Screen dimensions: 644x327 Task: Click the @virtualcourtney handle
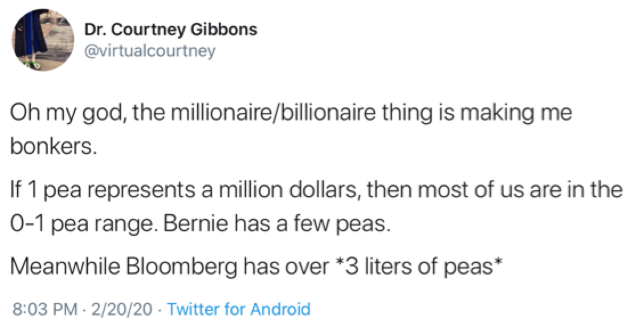coord(150,51)
